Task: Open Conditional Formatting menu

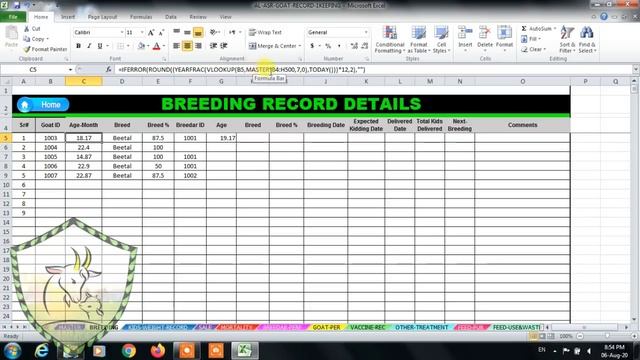Action: point(390,39)
